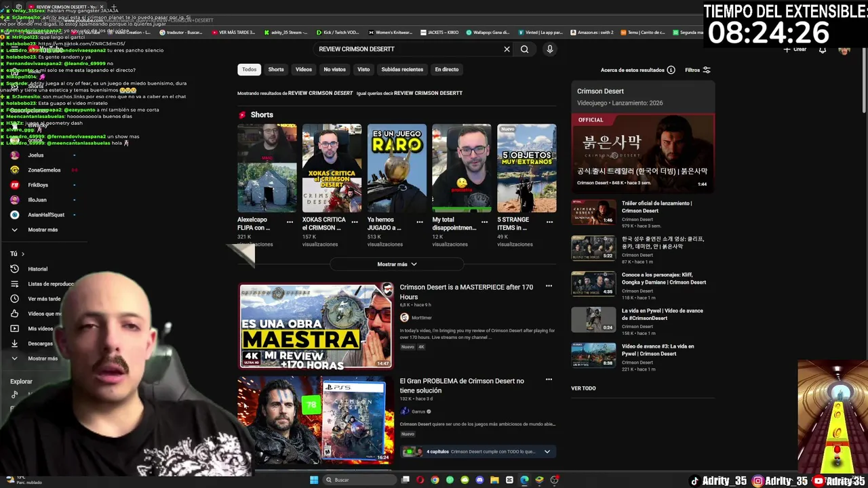Open Opera browser from the taskbar

coord(420,480)
